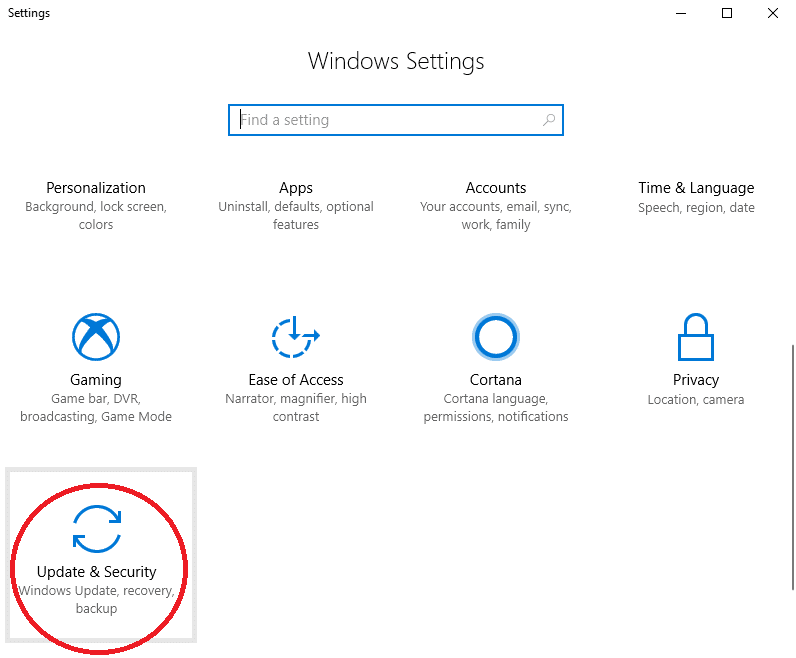796x658 pixels.
Task: Click the vertical scrollbar thumb
Action: 792,467
